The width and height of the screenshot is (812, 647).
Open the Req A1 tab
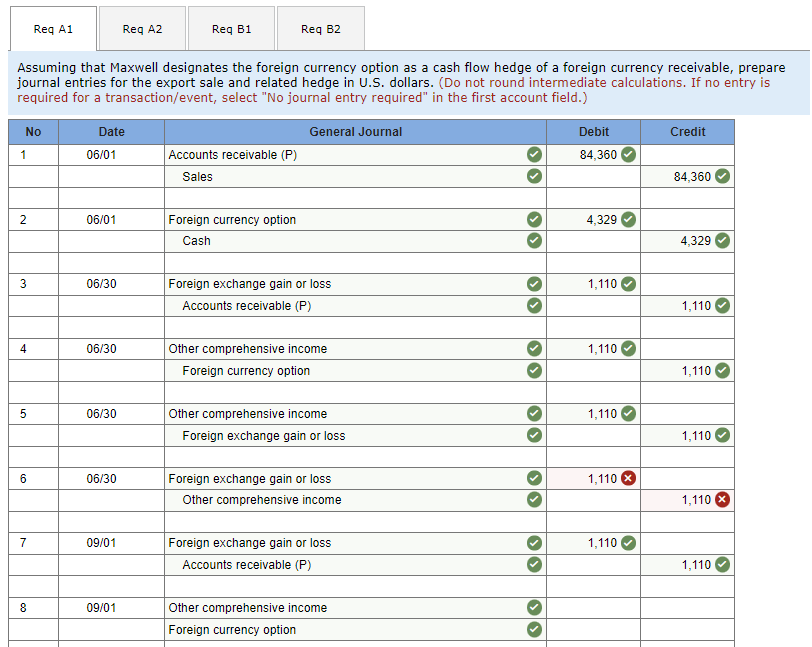pos(53,29)
